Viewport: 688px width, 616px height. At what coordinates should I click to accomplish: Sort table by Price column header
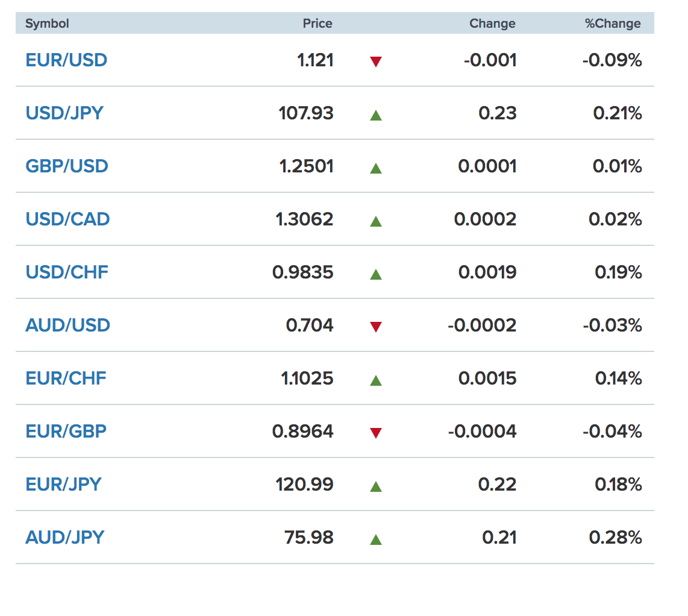(x=317, y=24)
